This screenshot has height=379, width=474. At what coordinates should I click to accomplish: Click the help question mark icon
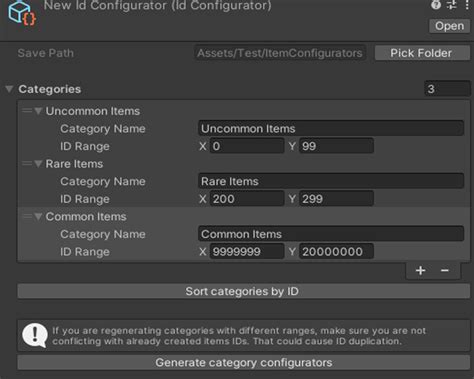pyautogui.click(x=436, y=5)
